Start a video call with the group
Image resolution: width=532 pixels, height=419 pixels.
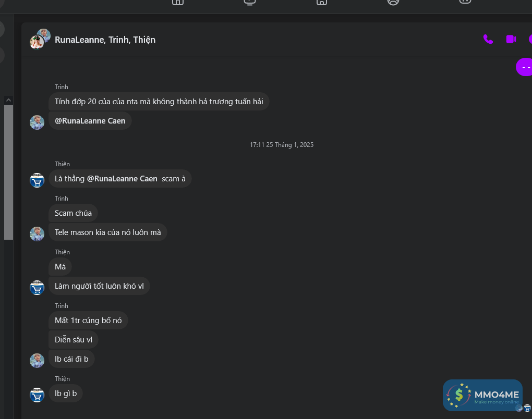tap(511, 39)
